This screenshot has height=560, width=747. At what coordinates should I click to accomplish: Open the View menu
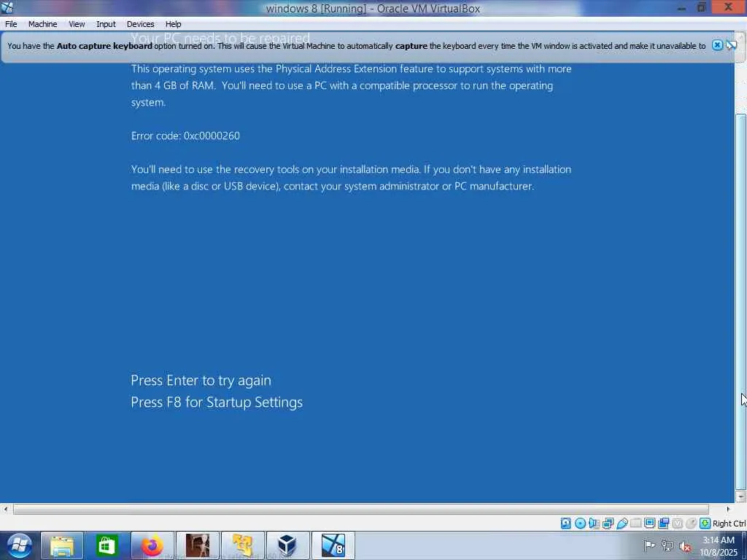pyautogui.click(x=77, y=24)
